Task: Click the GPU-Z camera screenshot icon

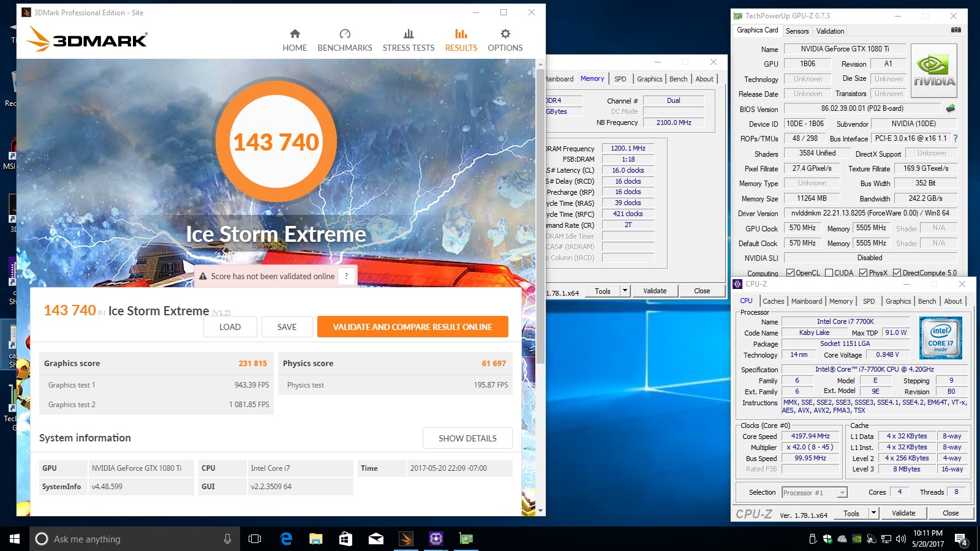Action: click(x=956, y=30)
